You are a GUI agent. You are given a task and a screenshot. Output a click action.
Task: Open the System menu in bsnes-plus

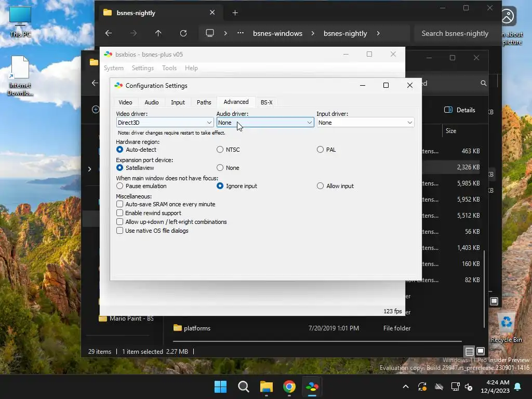click(114, 68)
